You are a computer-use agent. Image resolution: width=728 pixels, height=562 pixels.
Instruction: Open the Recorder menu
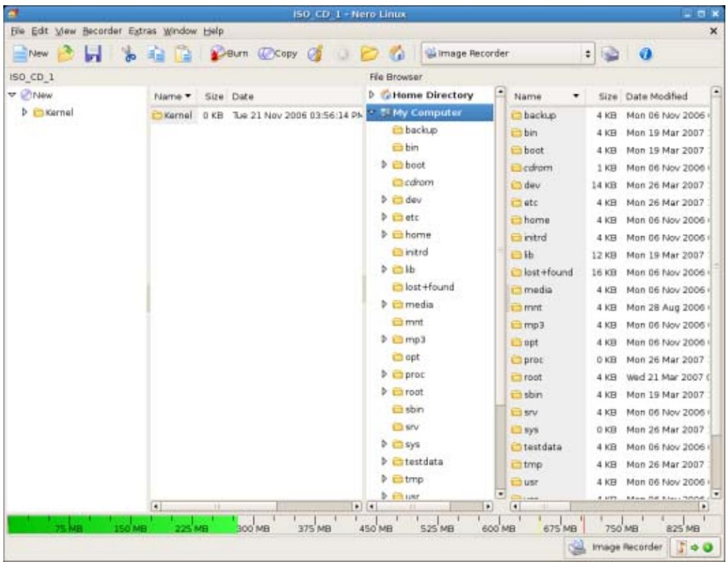click(x=102, y=31)
